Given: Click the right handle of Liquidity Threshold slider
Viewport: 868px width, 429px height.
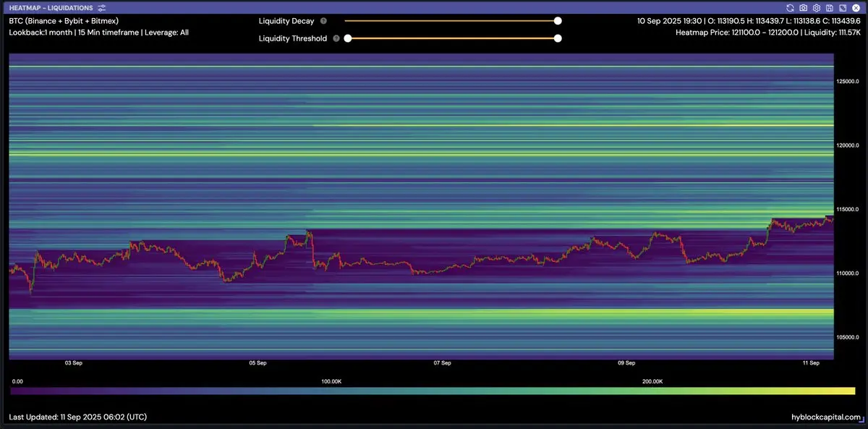Looking at the screenshot, I should coord(558,38).
